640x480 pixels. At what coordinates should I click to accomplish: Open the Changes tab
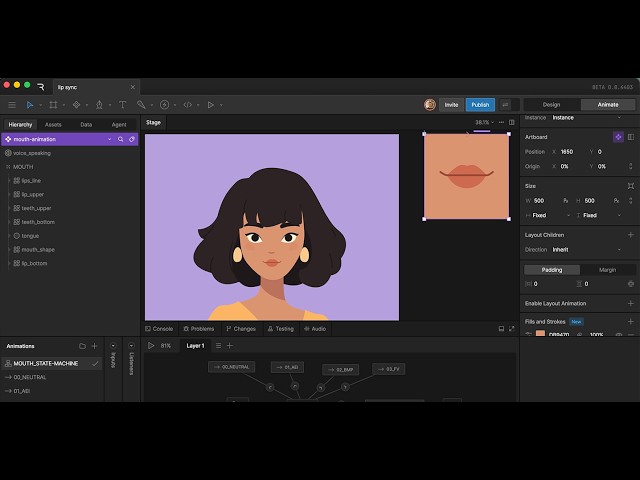tap(241, 329)
